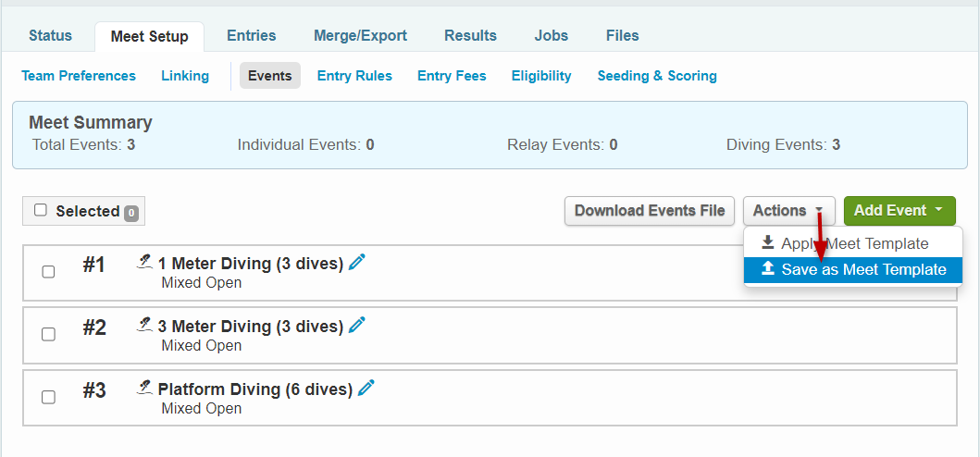
Task: Click pencil edit icon for Platform Diving
Action: [366, 389]
